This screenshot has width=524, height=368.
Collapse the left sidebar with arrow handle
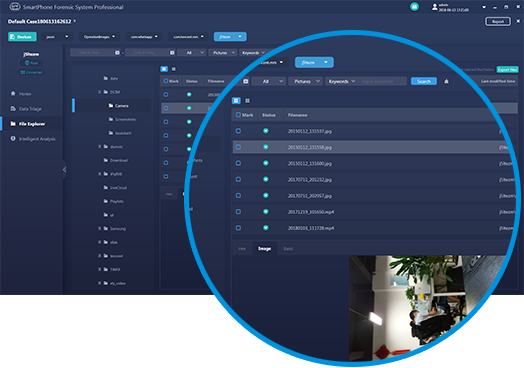(64, 169)
